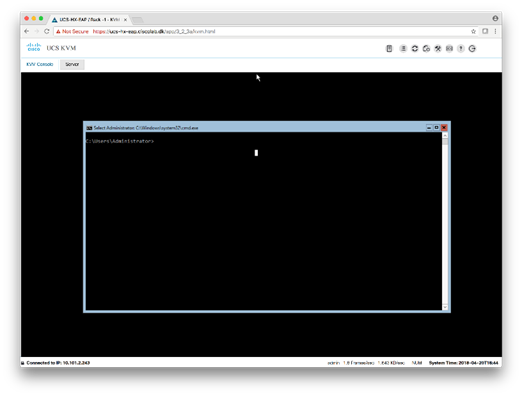Reload the page with browser refresh
This screenshot has width=522, height=396.
47,31
